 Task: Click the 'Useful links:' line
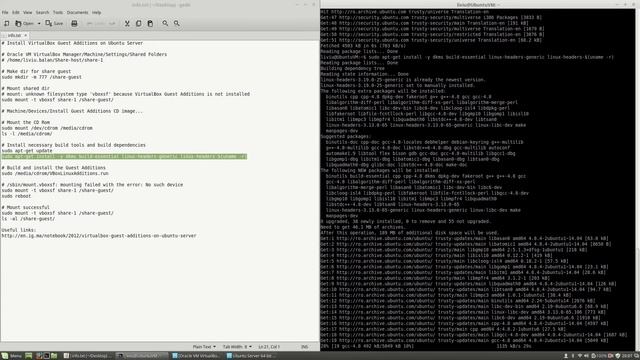click(x=19, y=230)
